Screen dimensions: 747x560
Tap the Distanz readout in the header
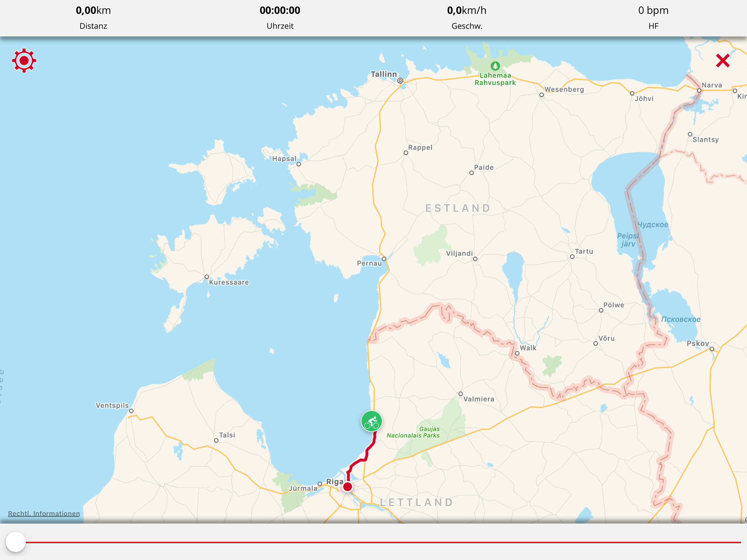tap(93, 17)
